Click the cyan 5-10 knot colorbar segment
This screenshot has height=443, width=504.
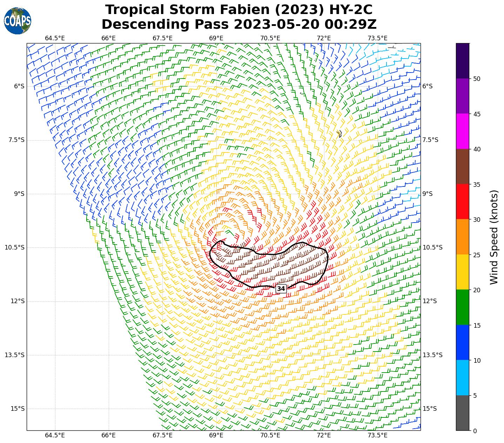pos(462,377)
